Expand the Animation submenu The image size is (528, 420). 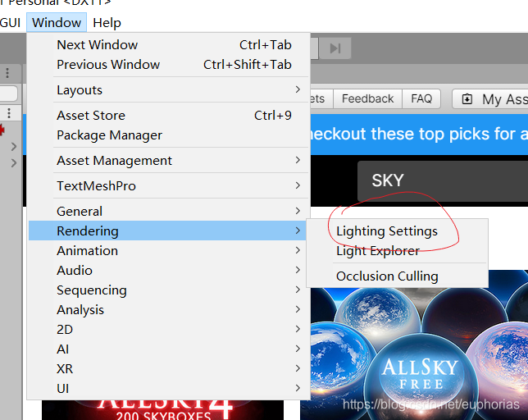169,250
